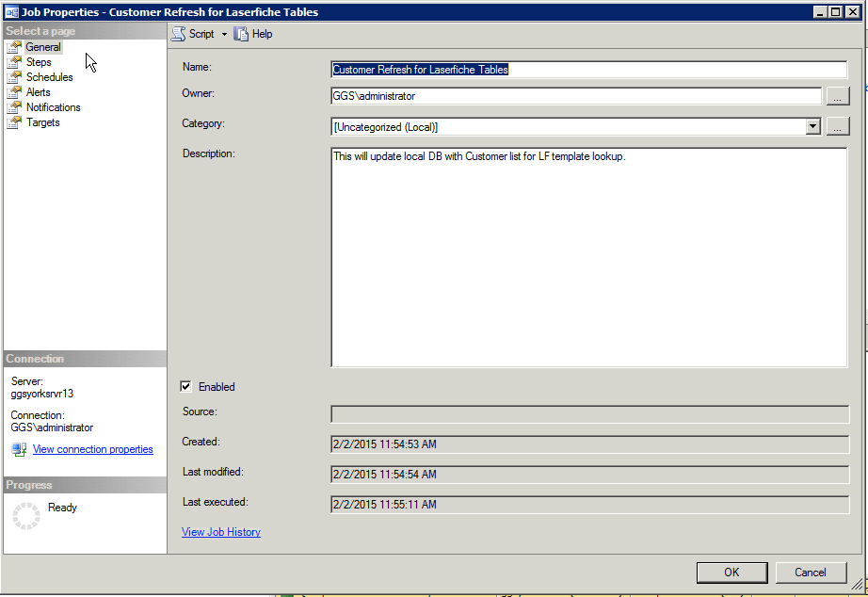Click the Job Properties window title icon
Viewport: 868px width, 597px height.
pos(11,11)
